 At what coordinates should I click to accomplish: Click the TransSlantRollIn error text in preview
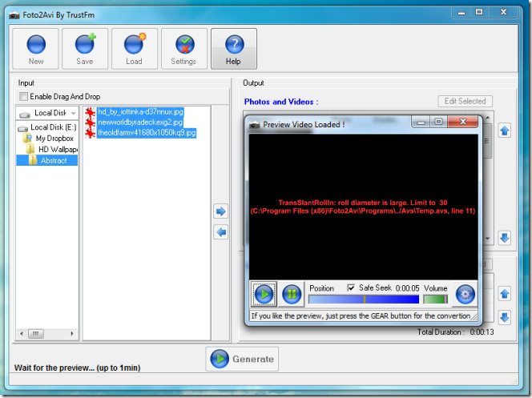click(x=363, y=207)
